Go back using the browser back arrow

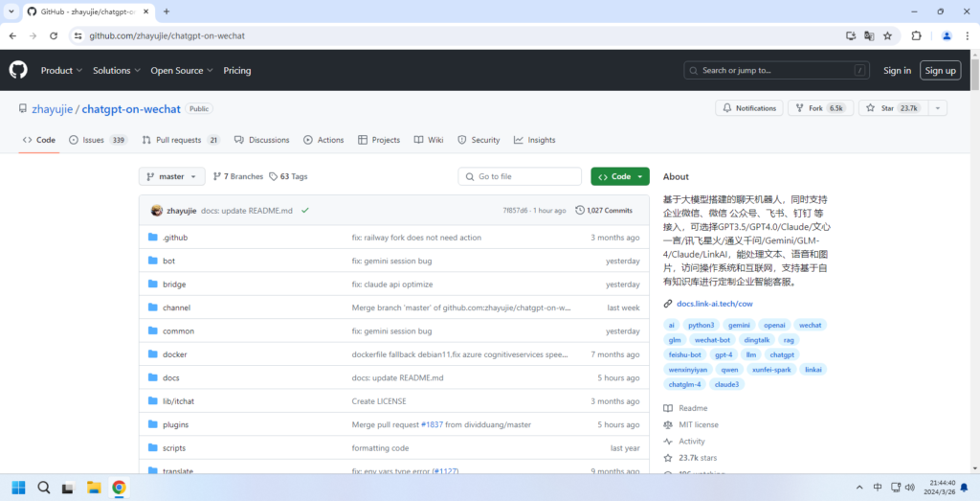(x=12, y=35)
